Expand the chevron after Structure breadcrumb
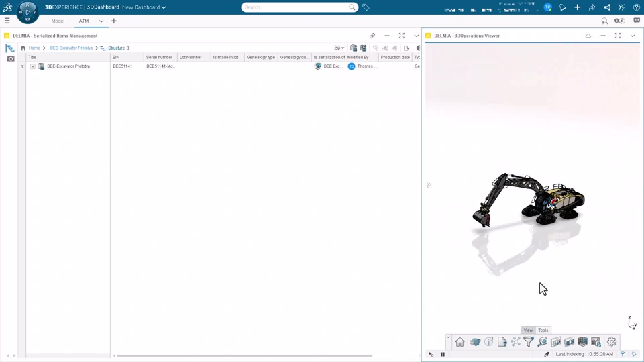Image resolution: width=644 pixels, height=362 pixels. [x=129, y=48]
